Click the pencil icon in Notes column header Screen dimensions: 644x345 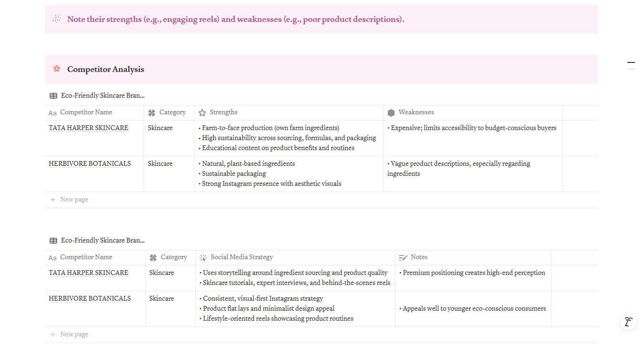(x=403, y=257)
